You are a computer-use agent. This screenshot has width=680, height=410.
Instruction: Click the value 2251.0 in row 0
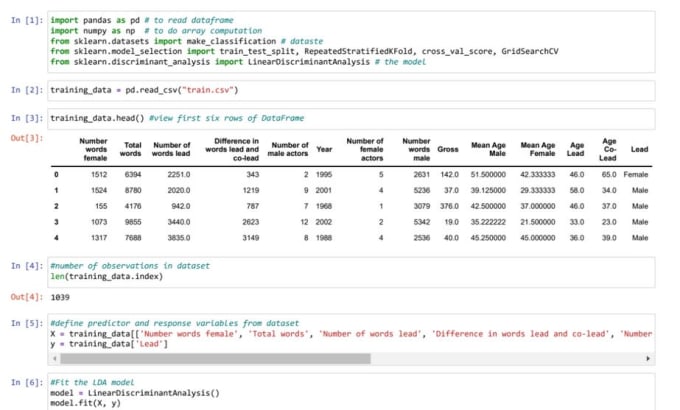179,174
